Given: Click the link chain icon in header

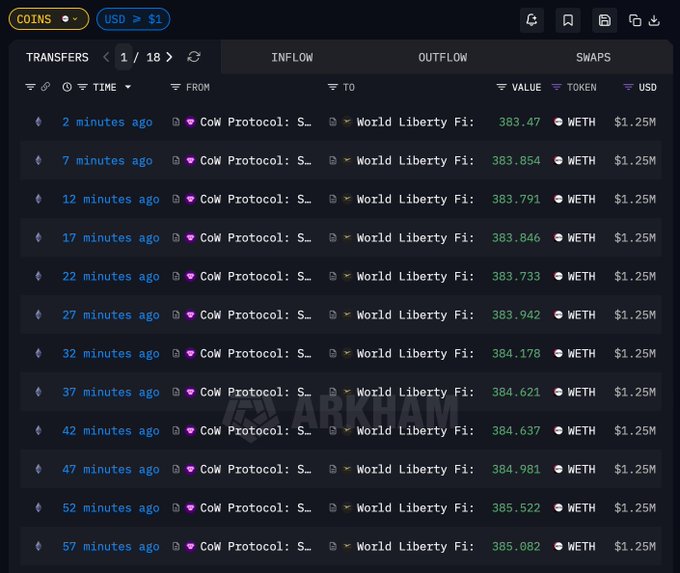Looking at the screenshot, I should coord(45,87).
